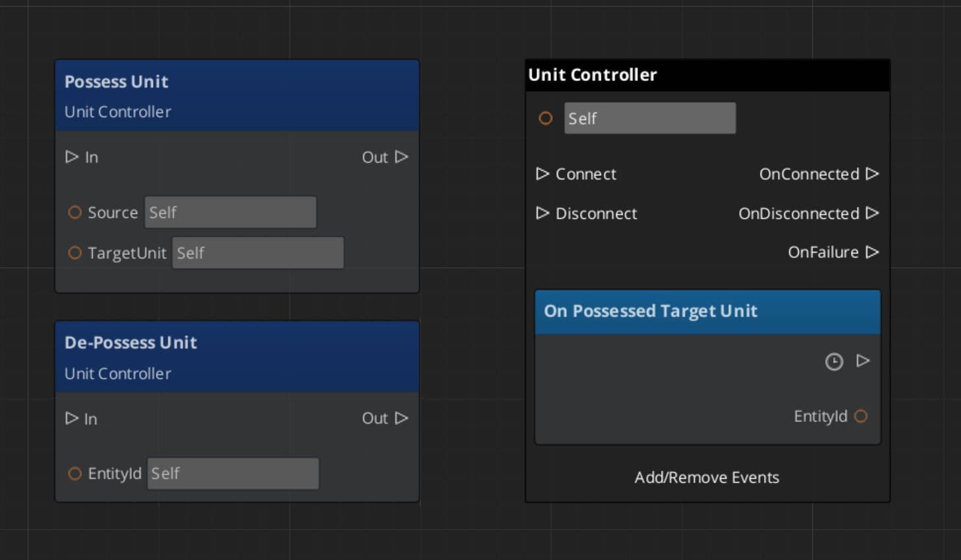
Task: Click the clock latent icon in On Possessed Target Unit
Action: [x=834, y=362]
